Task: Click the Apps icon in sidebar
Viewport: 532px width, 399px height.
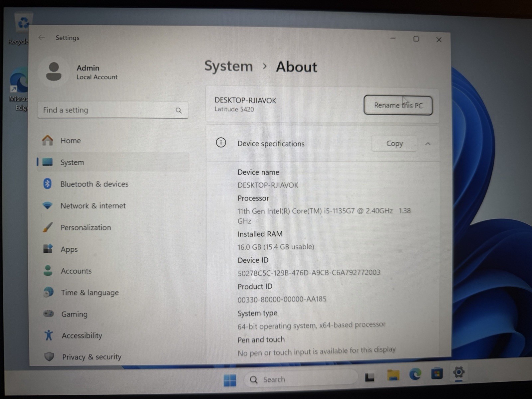Action: (x=48, y=249)
